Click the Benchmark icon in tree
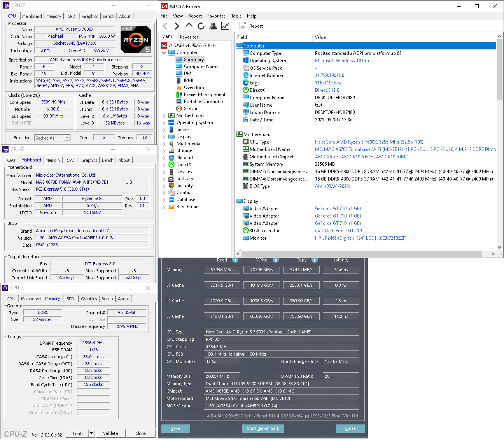Screen dimensions: 504x440 [x=171, y=207]
